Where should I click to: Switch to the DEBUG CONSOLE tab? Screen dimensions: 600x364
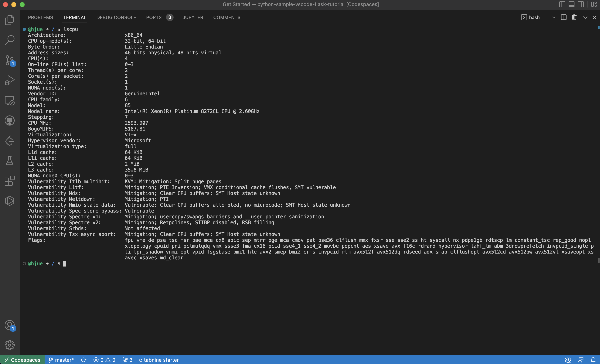click(x=116, y=17)
